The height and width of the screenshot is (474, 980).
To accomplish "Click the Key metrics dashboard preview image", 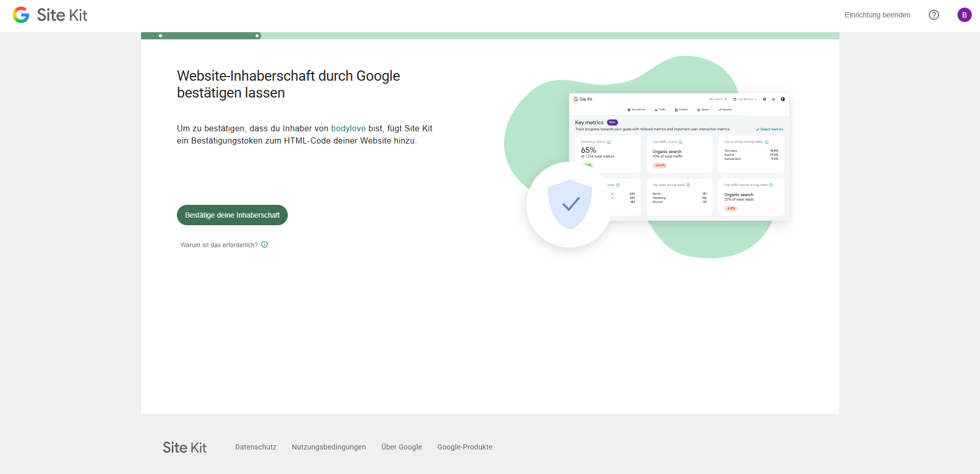I will [679, 157].
